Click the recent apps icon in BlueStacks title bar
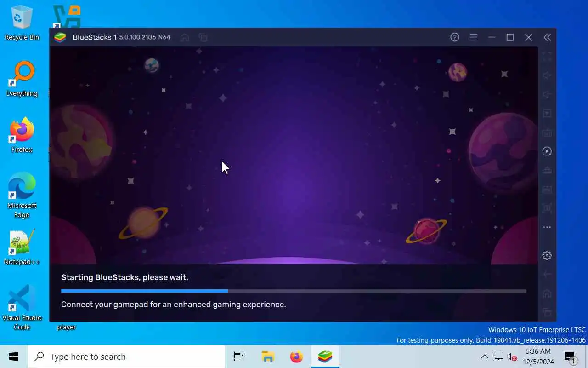This screenshot has width=588, height=368. (203, 37)
